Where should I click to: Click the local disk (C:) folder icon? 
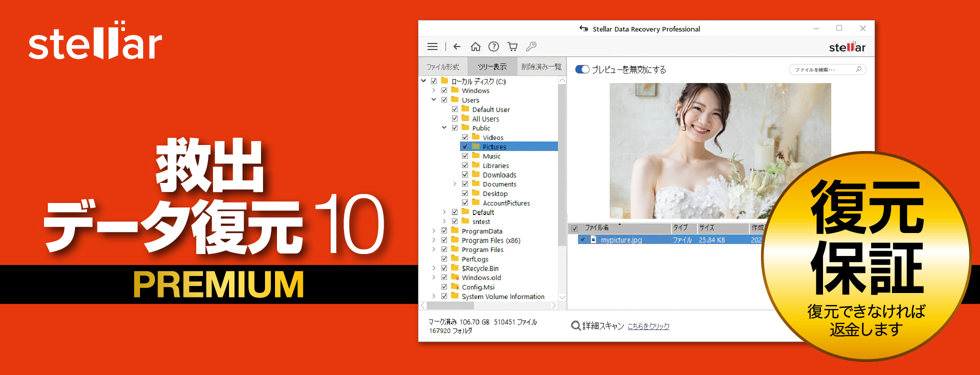point(444,80)
